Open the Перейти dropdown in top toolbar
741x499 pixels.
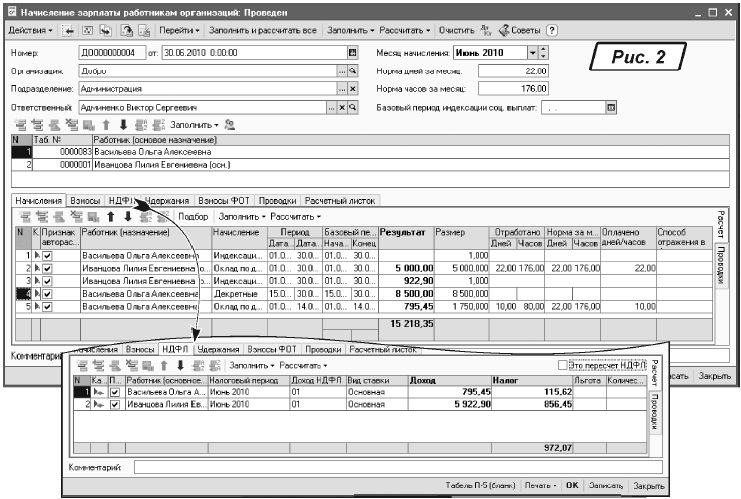(179, 30)
